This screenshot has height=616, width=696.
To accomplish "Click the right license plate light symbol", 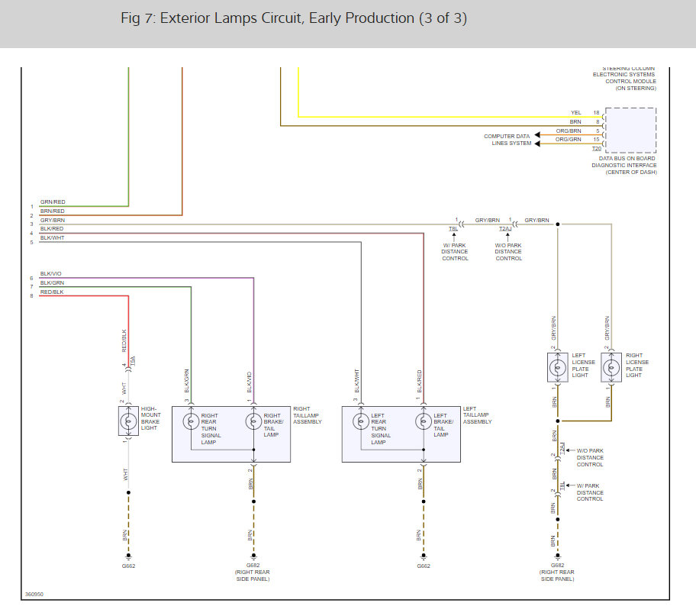I will click(611, 367).
